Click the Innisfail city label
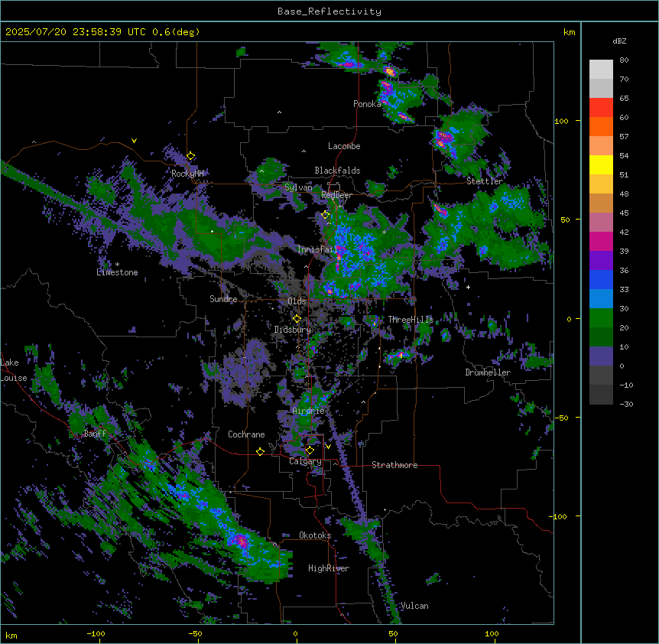This screenshot has height=644, width=659. [x=317, y=249]
